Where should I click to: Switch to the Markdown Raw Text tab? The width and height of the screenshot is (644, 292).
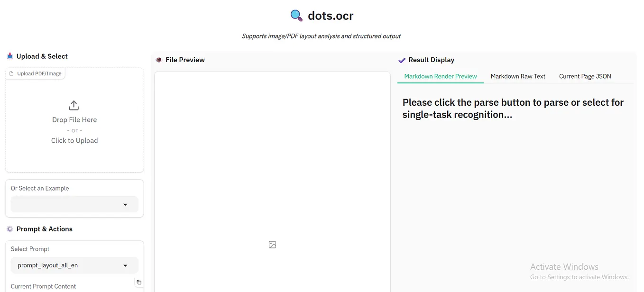point(518,76)
